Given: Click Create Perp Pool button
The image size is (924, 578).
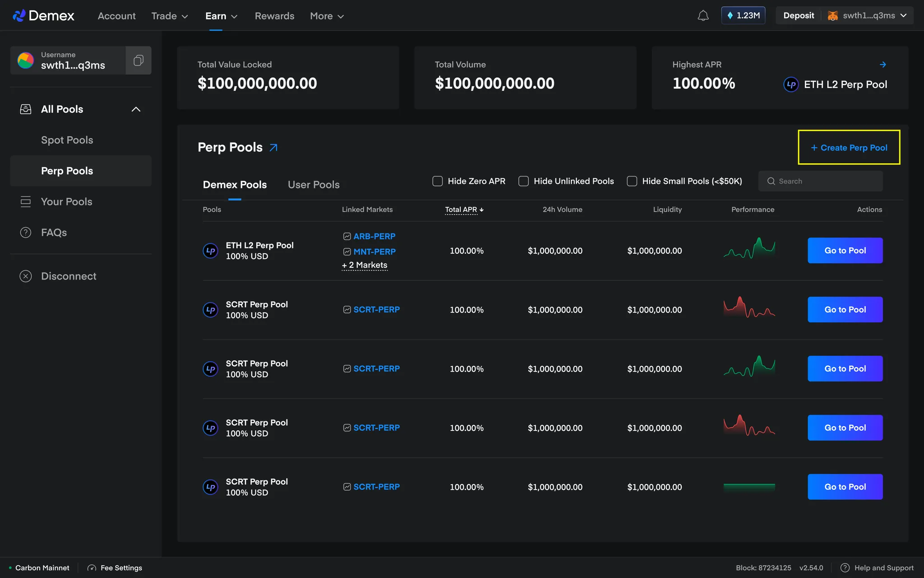Looking at the screenshot, I should click(849, 148).
